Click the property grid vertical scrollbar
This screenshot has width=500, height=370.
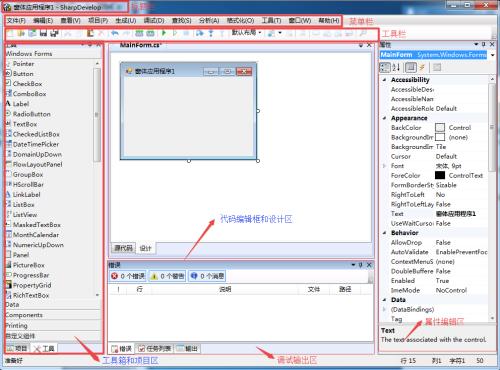(492, 127)
